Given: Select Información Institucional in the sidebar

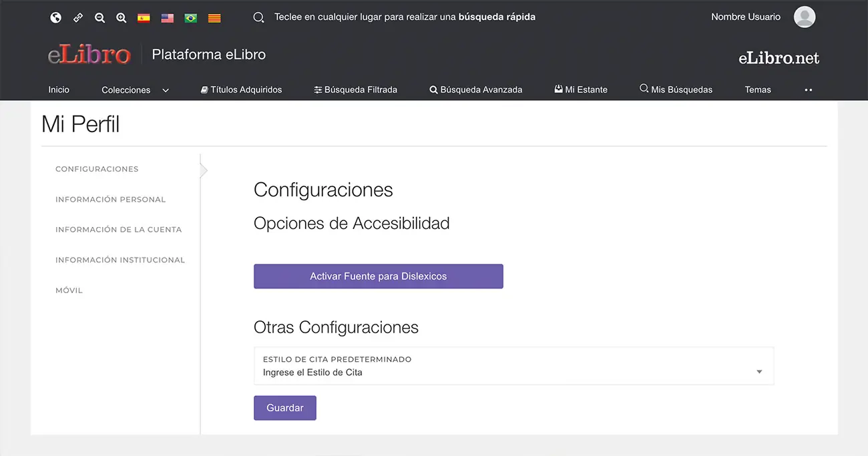Looking at the screenshot, I should (120, 260).
